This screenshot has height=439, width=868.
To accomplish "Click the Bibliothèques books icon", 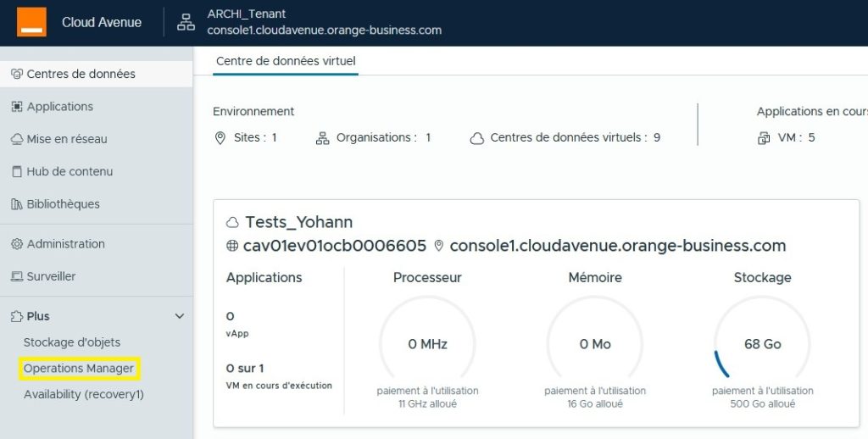I will coord(16,204).
